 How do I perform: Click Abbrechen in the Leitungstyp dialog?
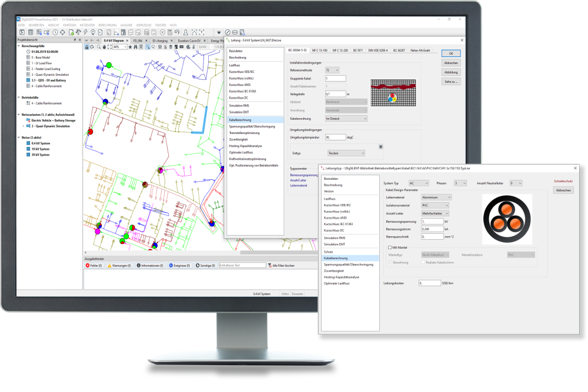[563, 190]
